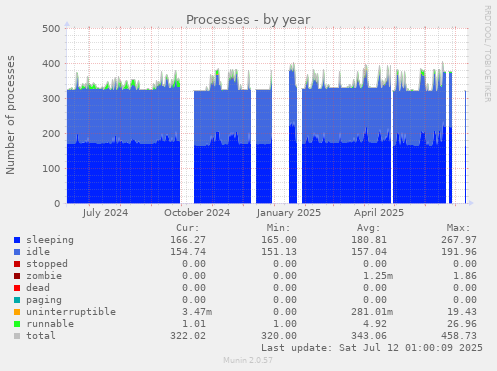Click uninterruptible current value 3.47m
497x371 pixels.
point(197,312)
